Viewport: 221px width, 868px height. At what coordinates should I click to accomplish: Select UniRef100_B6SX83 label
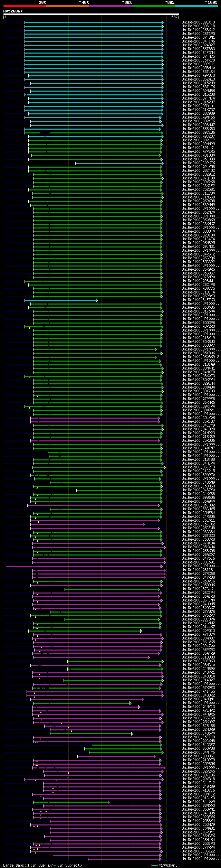click(198, 129)
